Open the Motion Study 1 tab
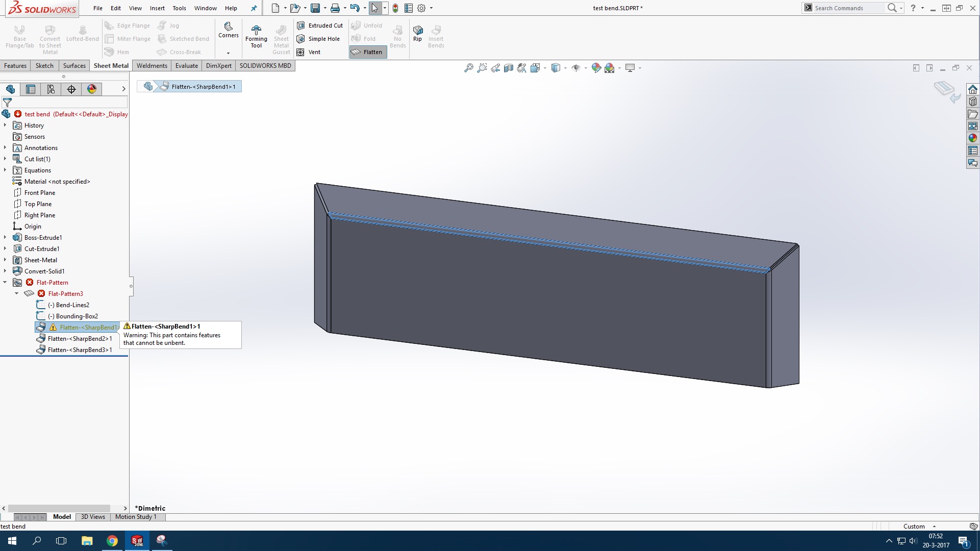This screenshot has height=551, width=980. pyautogui.click(x=136, y=517)
